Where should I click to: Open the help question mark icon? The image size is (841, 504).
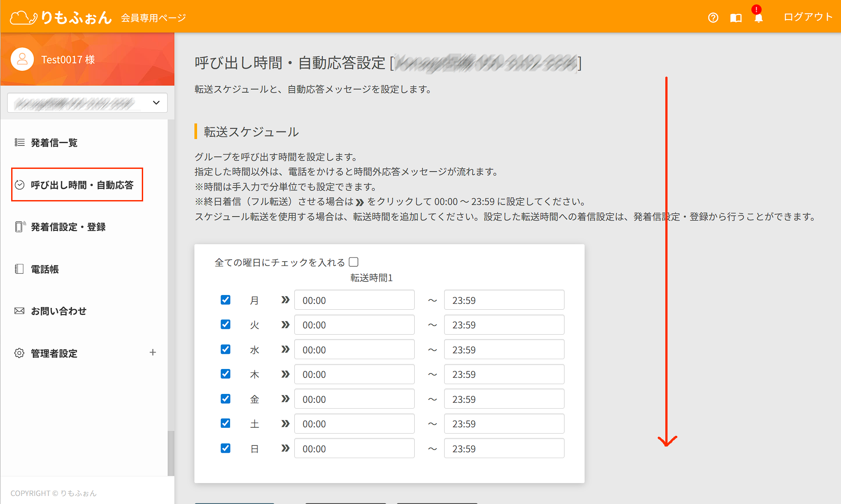pos(713,18)
